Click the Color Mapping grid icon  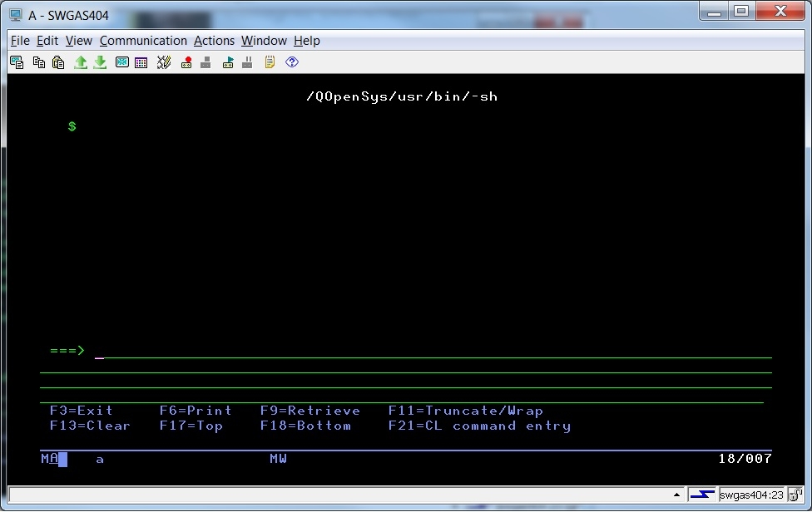(x=141, y=62)
